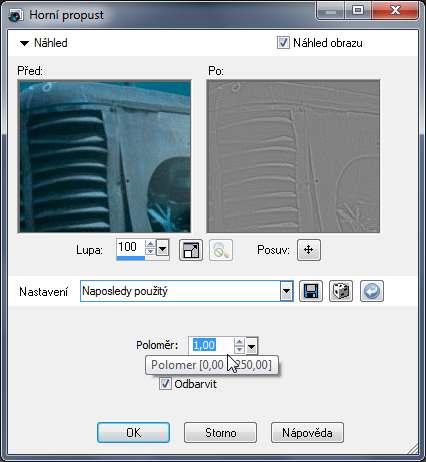Toggle the Náhled obrazu checkbox
This screenshot has width=426, height=462.
coord(283,43)
